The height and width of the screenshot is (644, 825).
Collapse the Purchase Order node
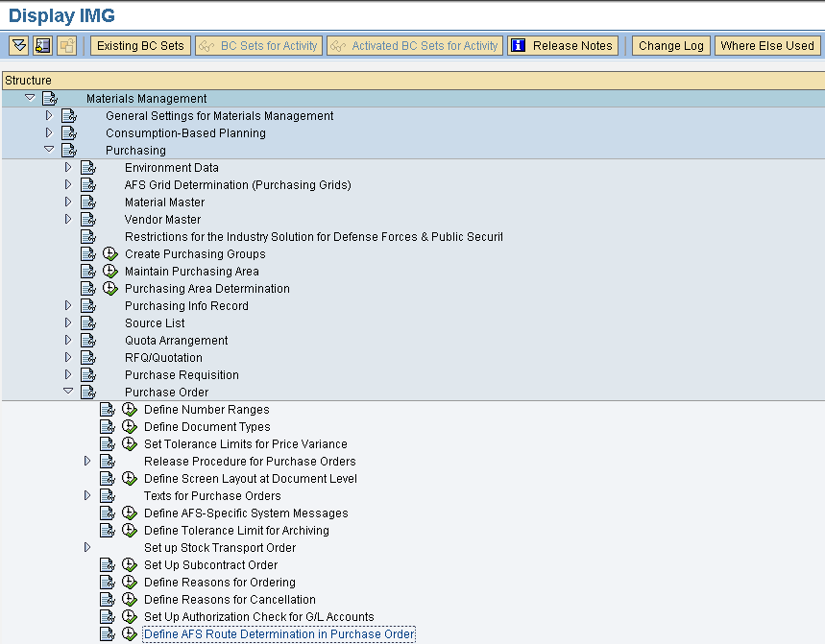click(x=67, y=392)
